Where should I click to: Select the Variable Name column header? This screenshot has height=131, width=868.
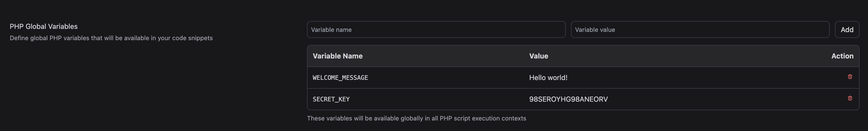(337, 56)
